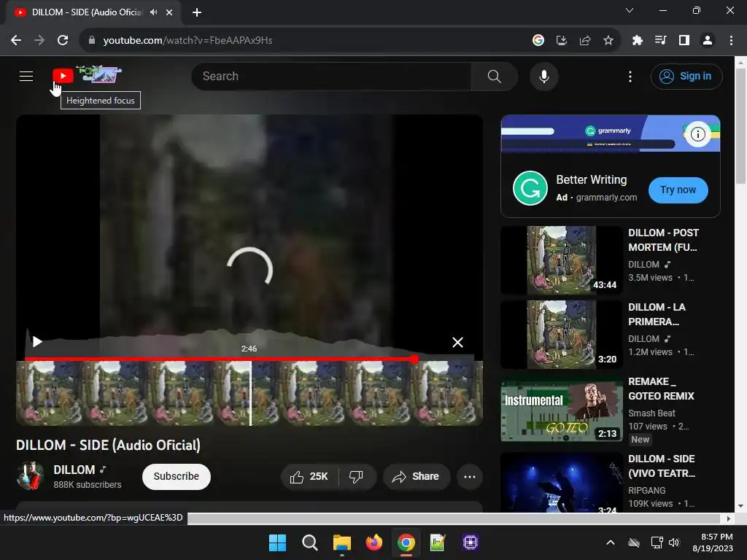Open DILLOM - LA PRIMERA video title
The width and height of the screenshot is (747, 560).
[657, 314]
